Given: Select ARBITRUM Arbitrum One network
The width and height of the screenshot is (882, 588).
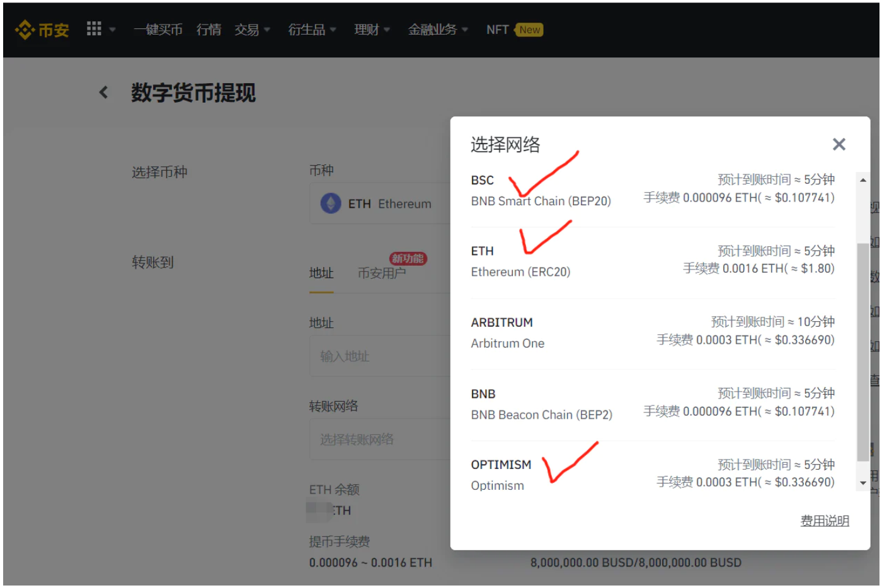Looking at the screenshot, I should [x=653, y=332].
